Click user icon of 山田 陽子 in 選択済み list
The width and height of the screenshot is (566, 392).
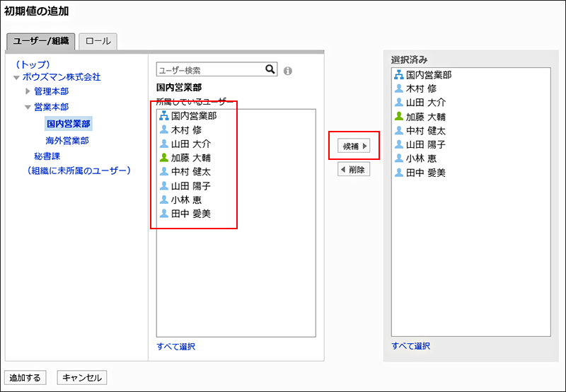(399, 144)
